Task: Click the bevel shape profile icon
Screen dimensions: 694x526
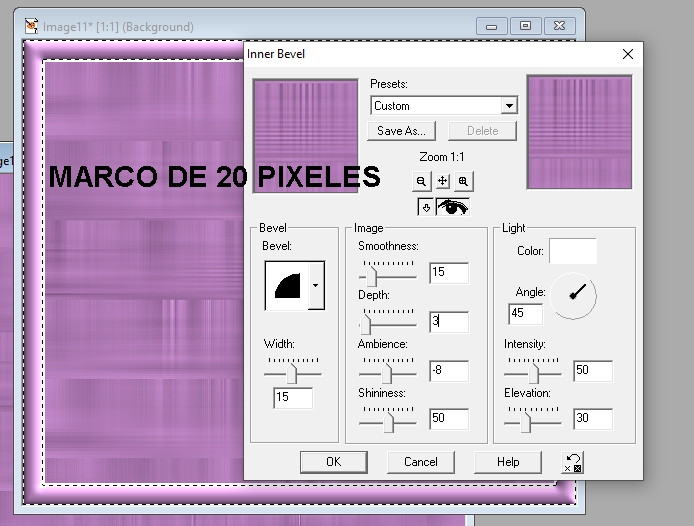Action: pyautogui.click(x=287, y=285)
